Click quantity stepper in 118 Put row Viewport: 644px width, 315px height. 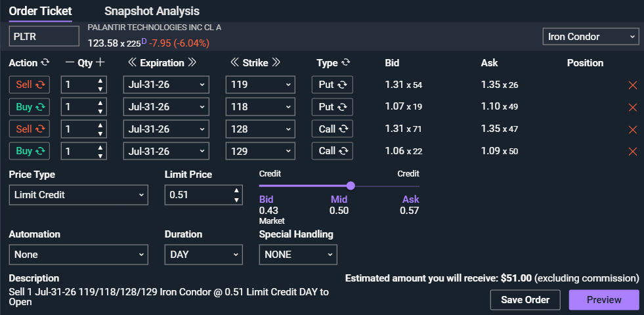click(84, 107)
